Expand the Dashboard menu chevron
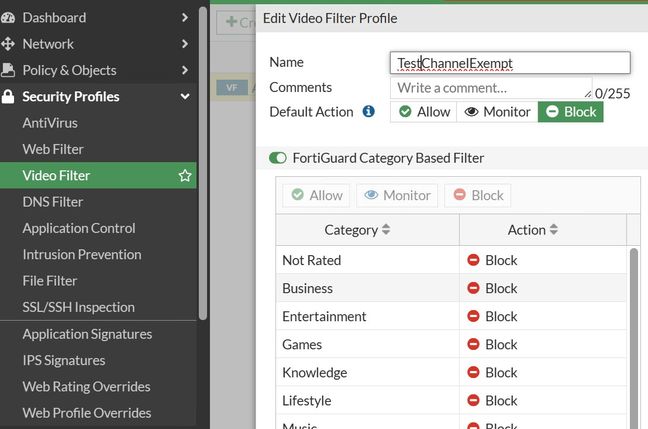This screenshot has width=648, height=429. (x=185, y=17)
